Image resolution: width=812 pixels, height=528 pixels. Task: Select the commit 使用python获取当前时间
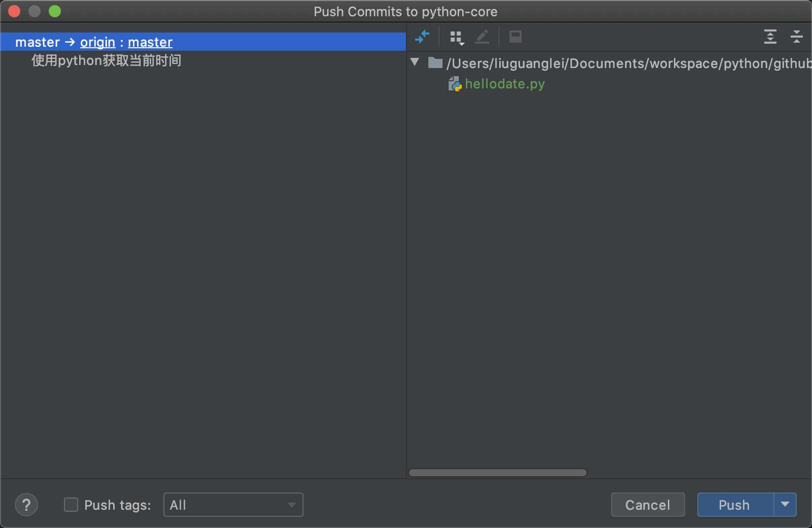(107, 60)
